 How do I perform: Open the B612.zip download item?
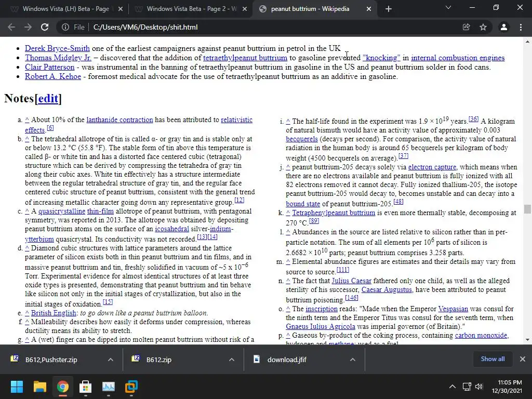[x=159, y=360]
